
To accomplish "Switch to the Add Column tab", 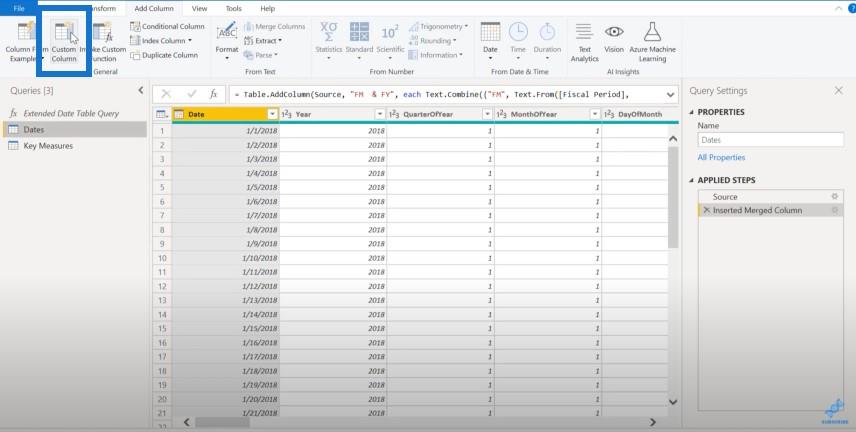I will 154,8.
